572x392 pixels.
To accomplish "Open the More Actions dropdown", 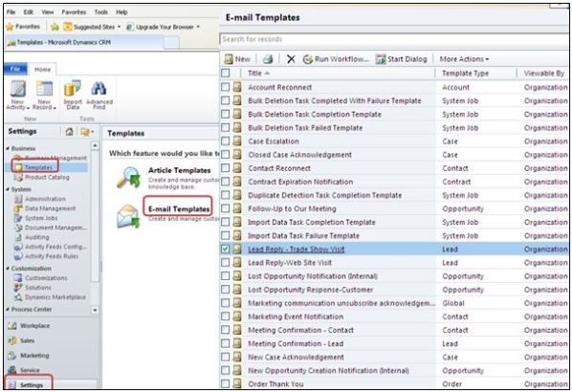I will tap(464, 59).
